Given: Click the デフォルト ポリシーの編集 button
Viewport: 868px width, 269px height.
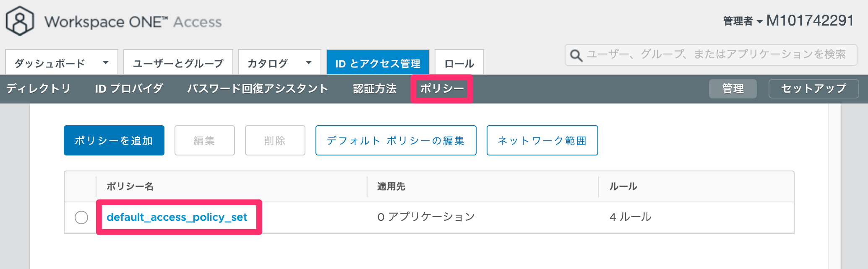Looking at the screenshot, I should (x=396, y=140).
